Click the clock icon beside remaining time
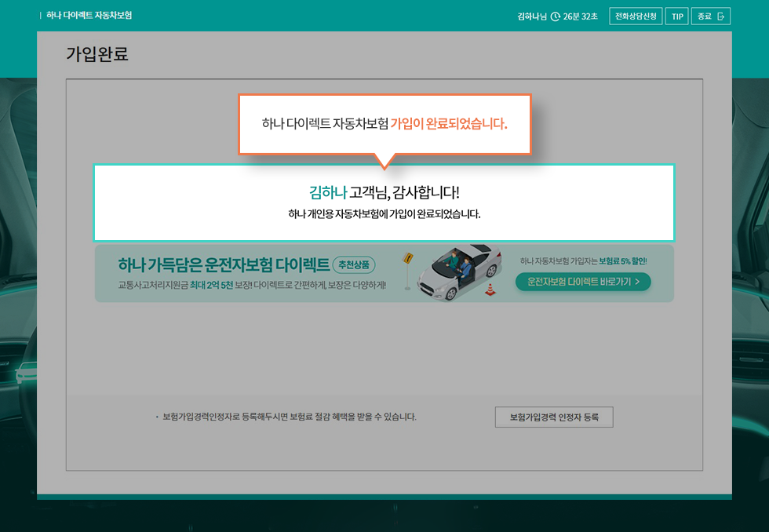This screenshot has width=769, height=532. 556,16
